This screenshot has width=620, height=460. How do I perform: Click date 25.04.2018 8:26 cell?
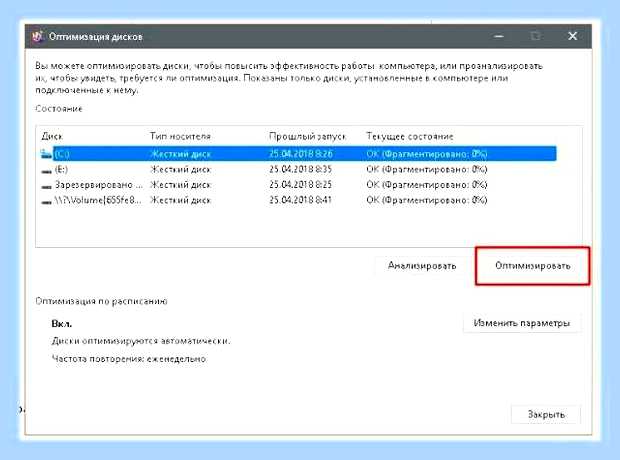301,153
